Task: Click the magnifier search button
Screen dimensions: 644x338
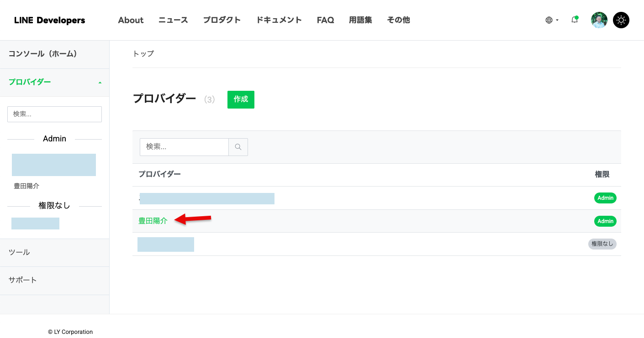Action: (238, 147)
